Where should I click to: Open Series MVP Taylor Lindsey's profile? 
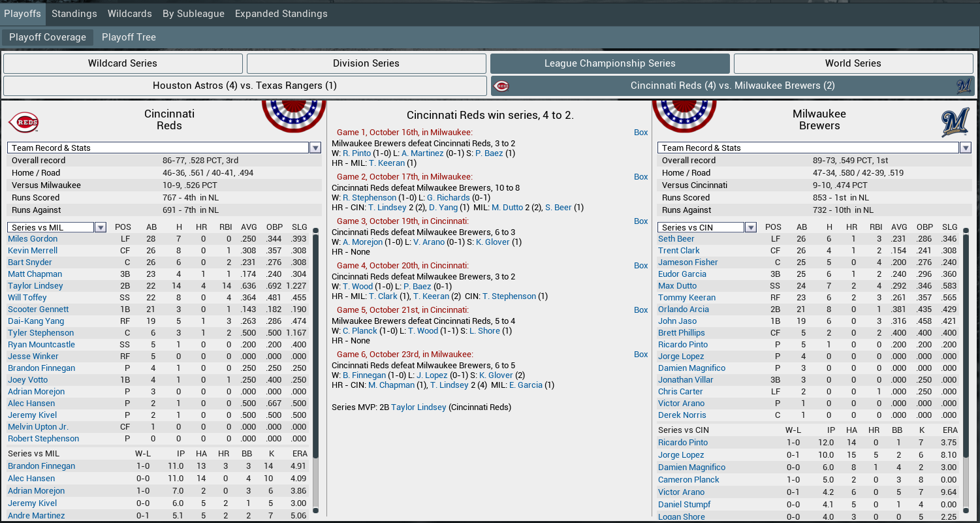tap(419, 407)
